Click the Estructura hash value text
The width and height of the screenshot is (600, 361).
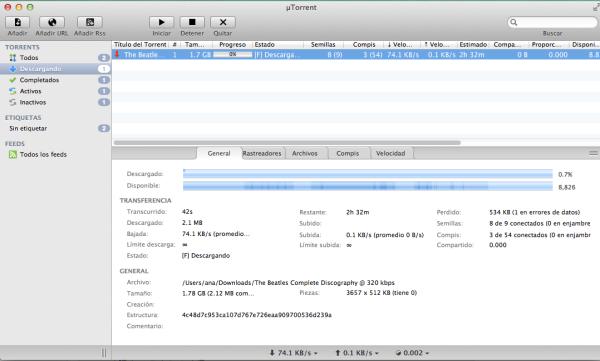(257, 315)
